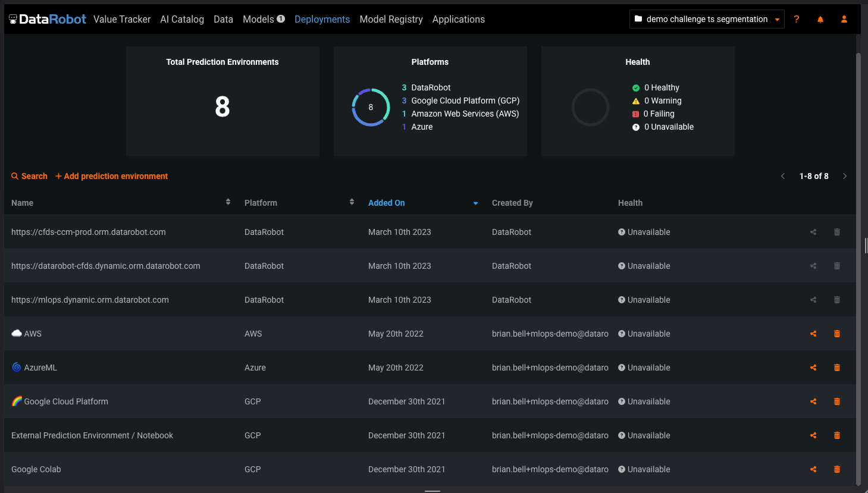The width and height of the screenshot is (868, 493).
Task: Click the AzureML swirl icon
Action: (17, 367)
